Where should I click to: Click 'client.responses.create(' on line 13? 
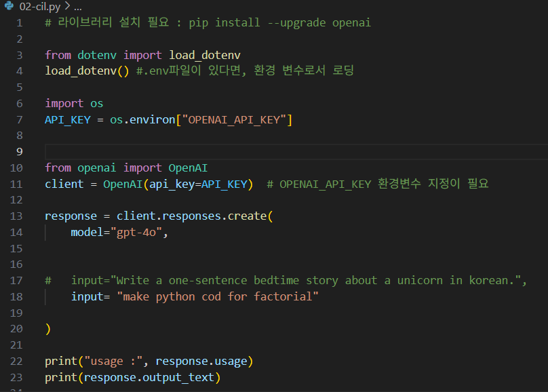click(195, 216)
